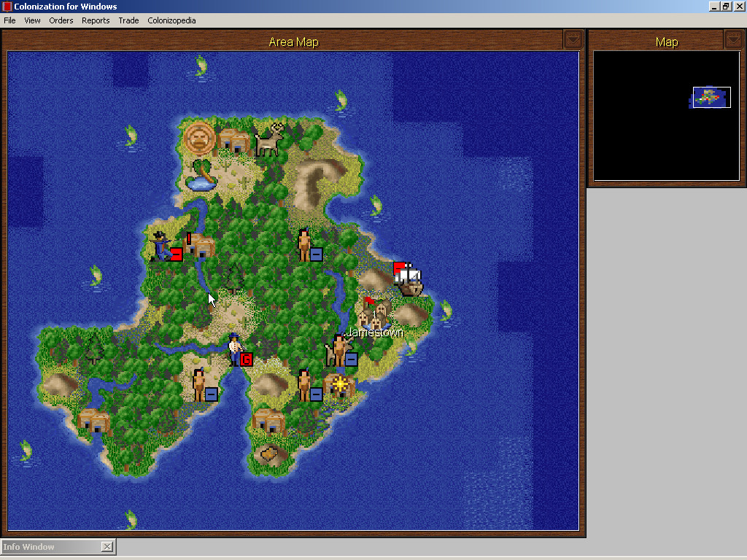Click the oasis palm tree tile
Image resolution: width=747 pixels, height=560 pixels.
pos(202,175)
